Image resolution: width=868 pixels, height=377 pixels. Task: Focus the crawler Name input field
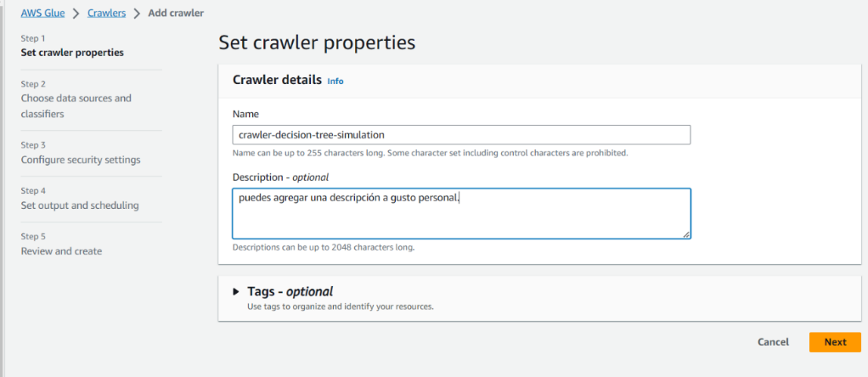click(460, 135)
